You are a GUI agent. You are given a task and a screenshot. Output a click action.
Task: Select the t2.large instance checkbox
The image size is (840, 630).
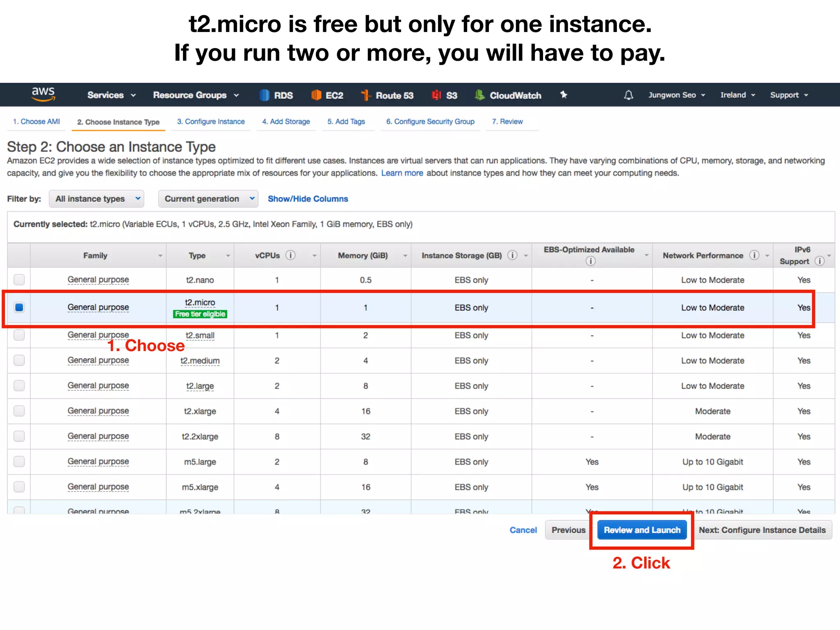pos(19,386)
